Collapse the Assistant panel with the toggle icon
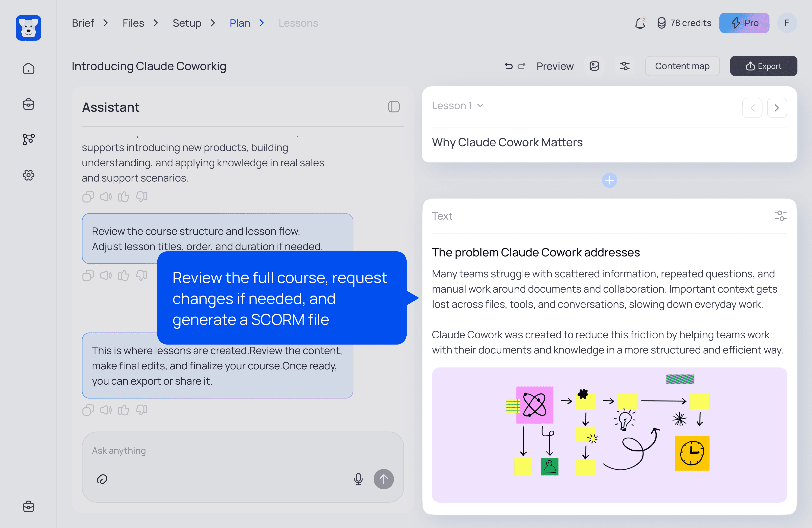This screenshot has height=528, width=812. pos(394,107)
